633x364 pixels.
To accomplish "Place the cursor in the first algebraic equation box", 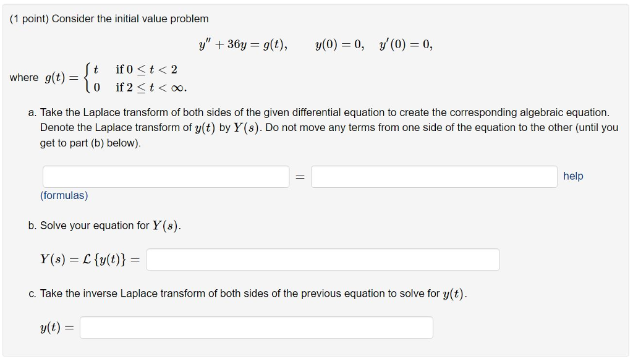I will pos(165,176).
